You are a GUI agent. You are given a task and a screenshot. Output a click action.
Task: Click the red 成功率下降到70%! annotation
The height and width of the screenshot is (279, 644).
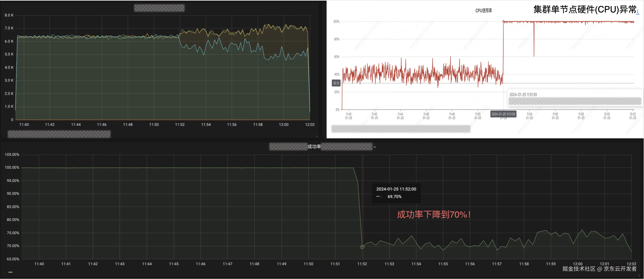[x=434, y=215]
